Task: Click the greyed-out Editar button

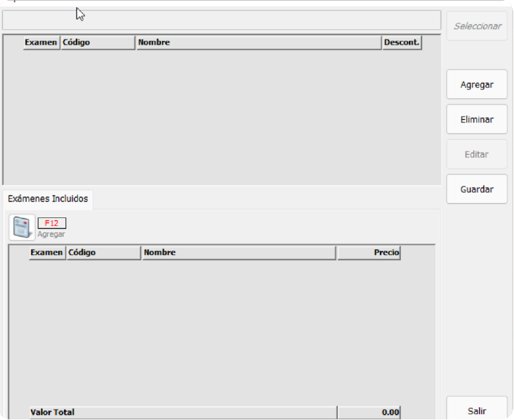Action: pos(476,155)
